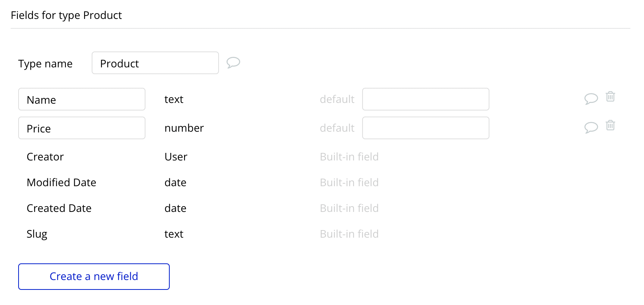644x305 pixels.
Task: Click the Name field name input
Action: pyautogui.click(x=81, y=99)
